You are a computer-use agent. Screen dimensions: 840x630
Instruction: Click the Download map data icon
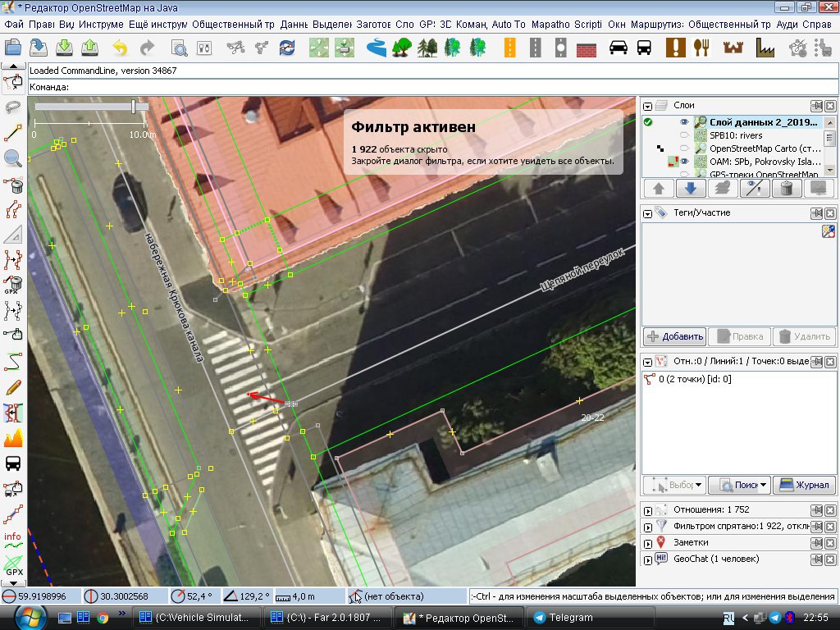(x=64, y=48)
